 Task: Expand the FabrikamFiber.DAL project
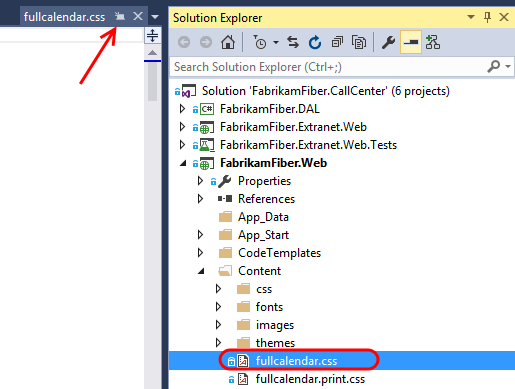pyautogui.click(x=182, y=109)
